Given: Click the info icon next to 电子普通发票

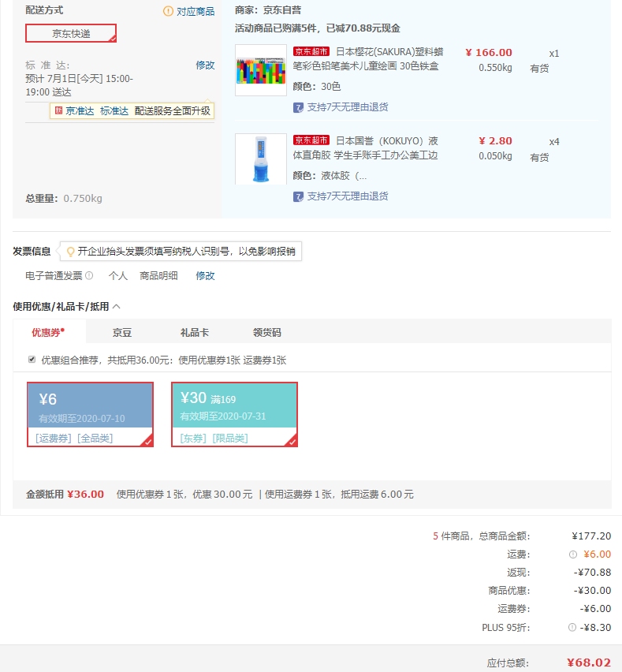Looking at the screenshot, I should 89,275.
